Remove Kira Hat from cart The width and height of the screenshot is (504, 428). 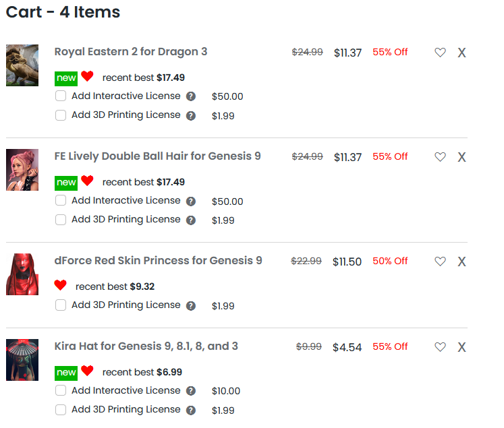(x=461, y=347)
